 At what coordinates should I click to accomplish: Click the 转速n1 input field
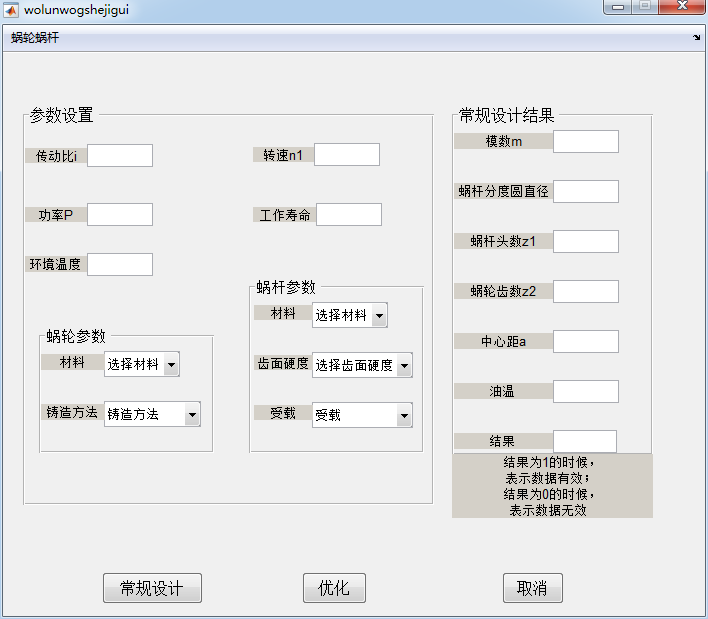(x=347, y=155)
